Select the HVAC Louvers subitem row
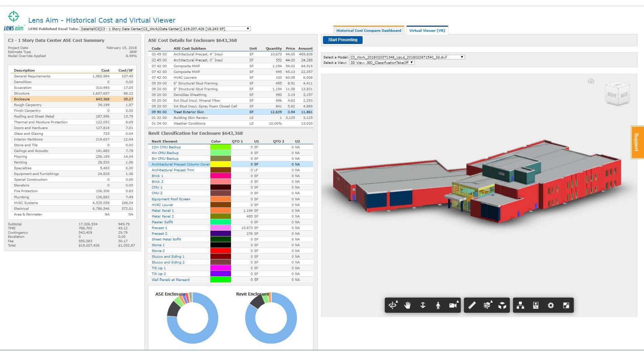Screen dimensions: 644x356 tap(231, 78)
